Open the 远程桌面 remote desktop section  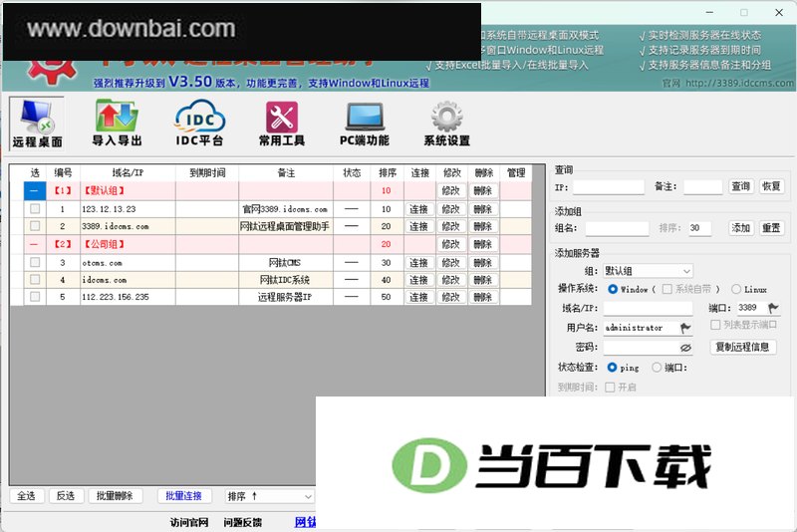coord(37,124)
